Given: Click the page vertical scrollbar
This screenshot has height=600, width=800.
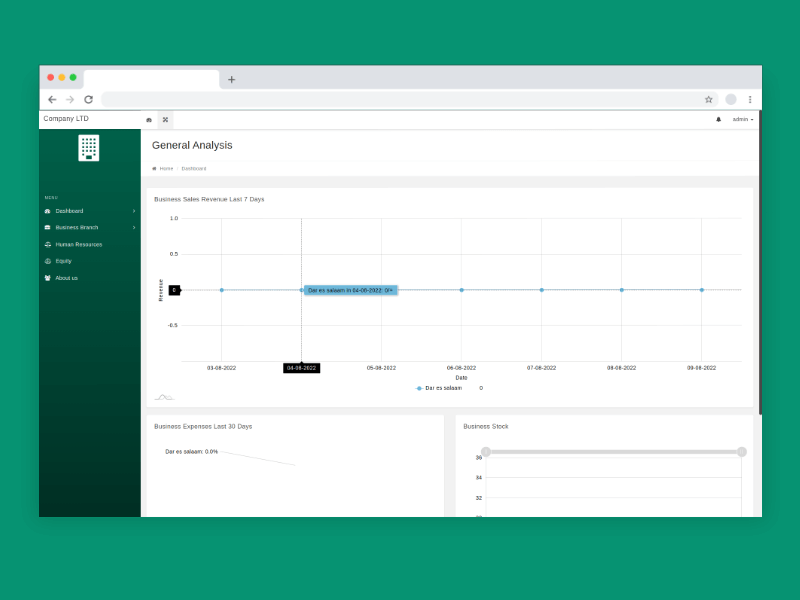Looking at the screenshot, I should 760,263.
